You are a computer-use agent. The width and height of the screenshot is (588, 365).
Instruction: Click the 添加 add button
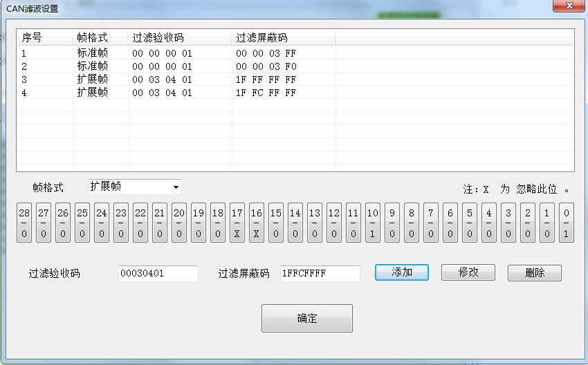[402, 272]
